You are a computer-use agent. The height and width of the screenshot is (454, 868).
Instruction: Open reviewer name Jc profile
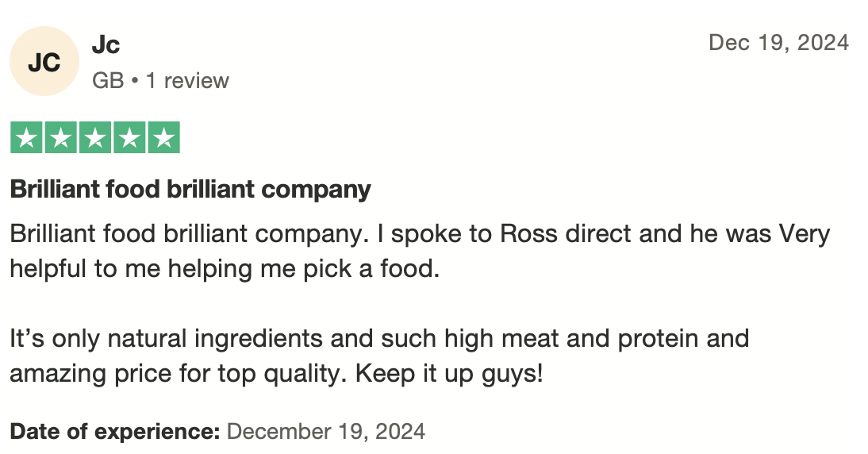click(106, 44)
